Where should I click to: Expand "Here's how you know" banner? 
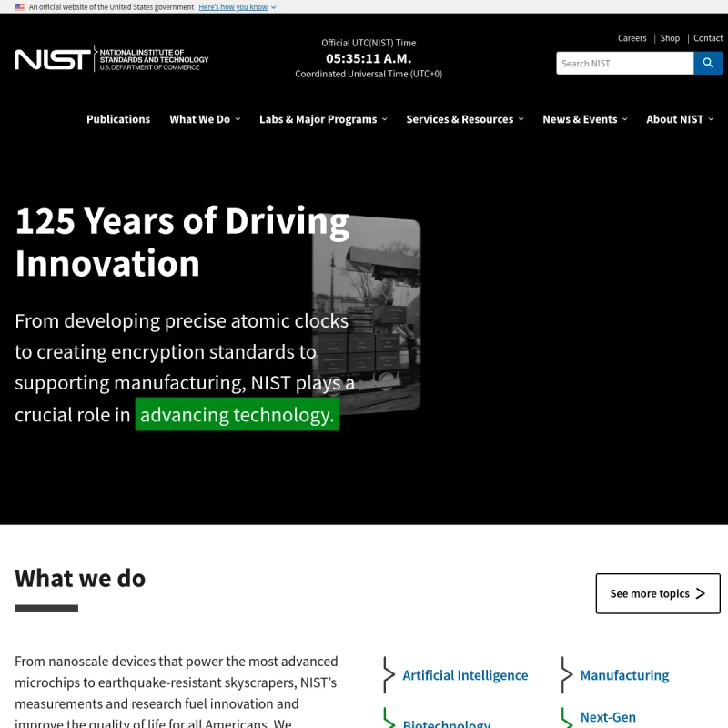pyautogui.click(x=238, y=7)
